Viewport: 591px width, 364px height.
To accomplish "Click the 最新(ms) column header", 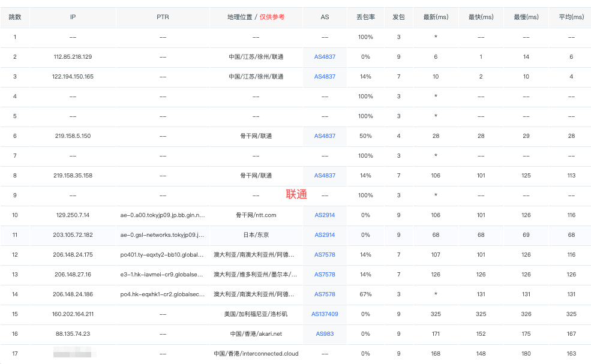I will coord(436,17).
